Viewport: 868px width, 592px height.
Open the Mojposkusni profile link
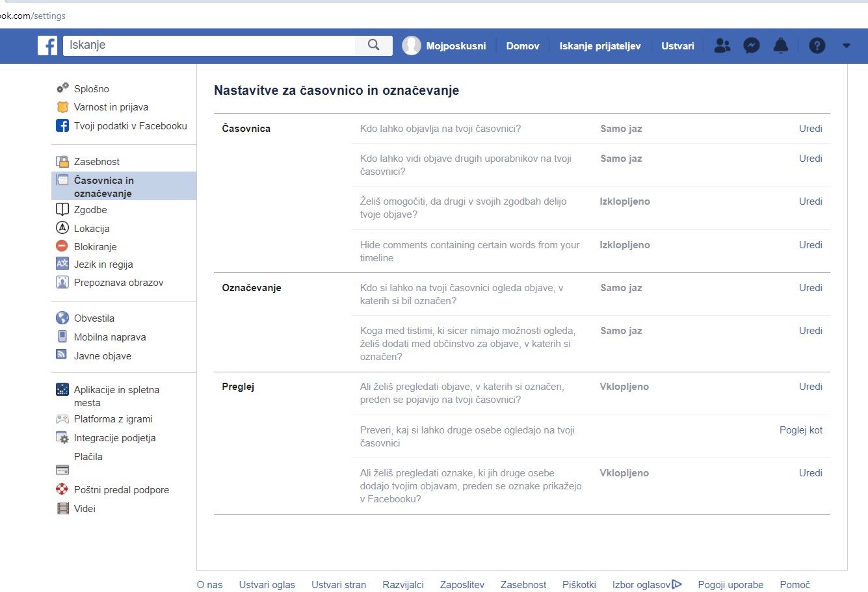coord(455,46)
